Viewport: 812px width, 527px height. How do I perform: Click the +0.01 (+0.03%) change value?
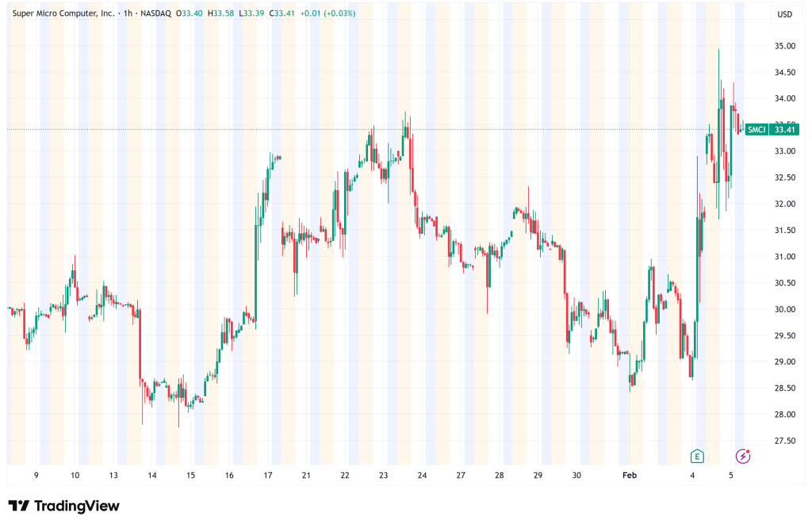coord(327,13)
